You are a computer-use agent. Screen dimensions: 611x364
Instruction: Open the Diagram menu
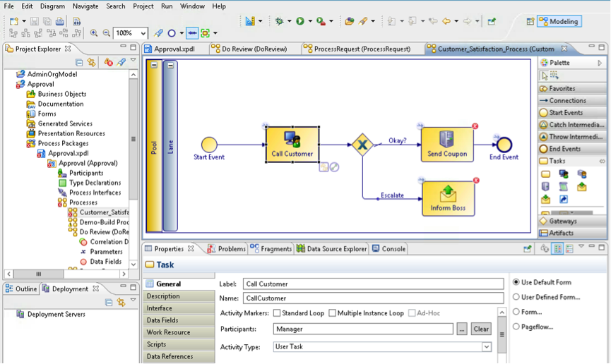tap(52, 6)
